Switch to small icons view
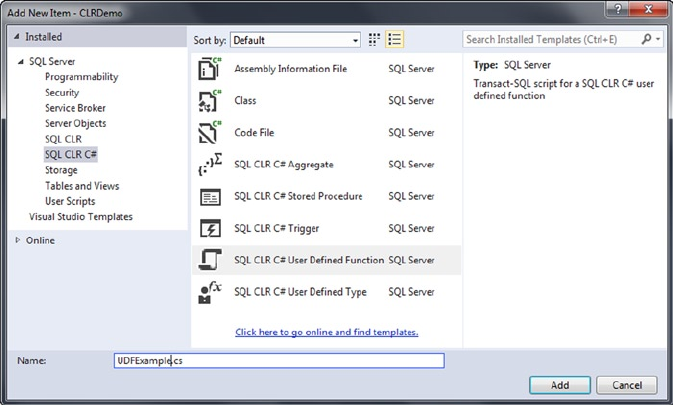This screenshot has height=405, width=673. click(375, 40)
